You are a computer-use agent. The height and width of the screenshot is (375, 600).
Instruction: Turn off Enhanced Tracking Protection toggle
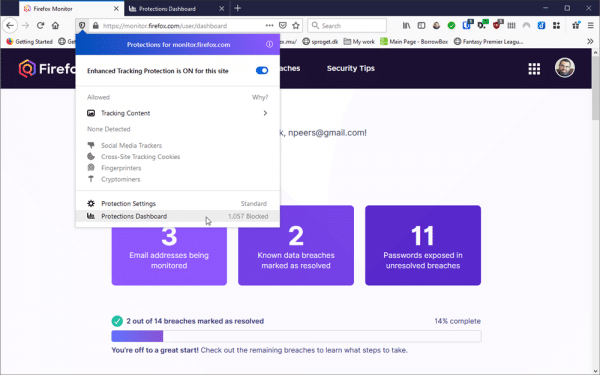click(x=262, y=70)
